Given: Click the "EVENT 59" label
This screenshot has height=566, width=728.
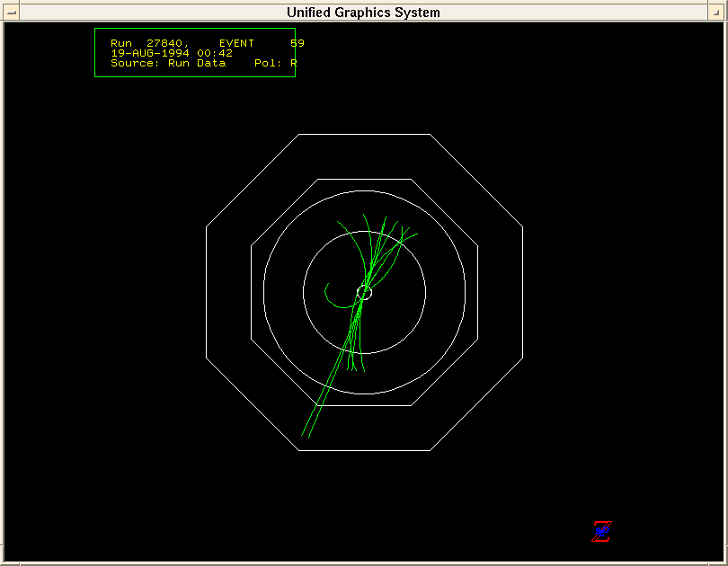Looking at the screenshot, I should tap(261, 43).
